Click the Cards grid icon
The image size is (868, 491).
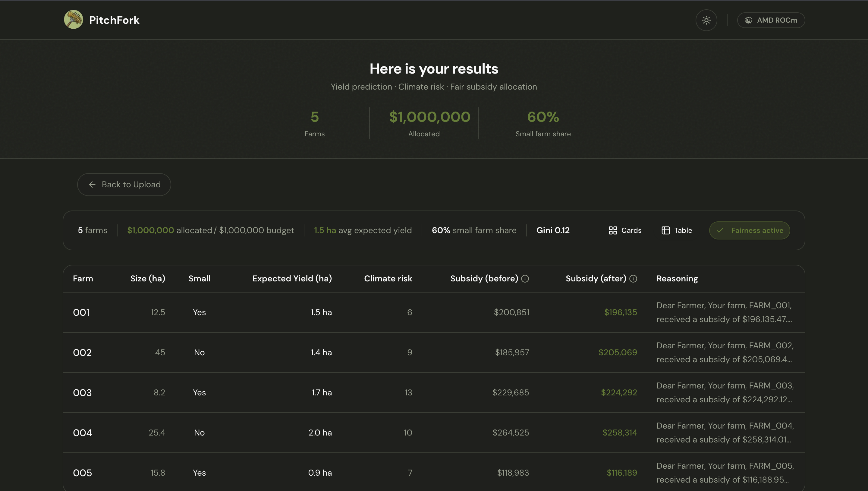tap(613, 230)
